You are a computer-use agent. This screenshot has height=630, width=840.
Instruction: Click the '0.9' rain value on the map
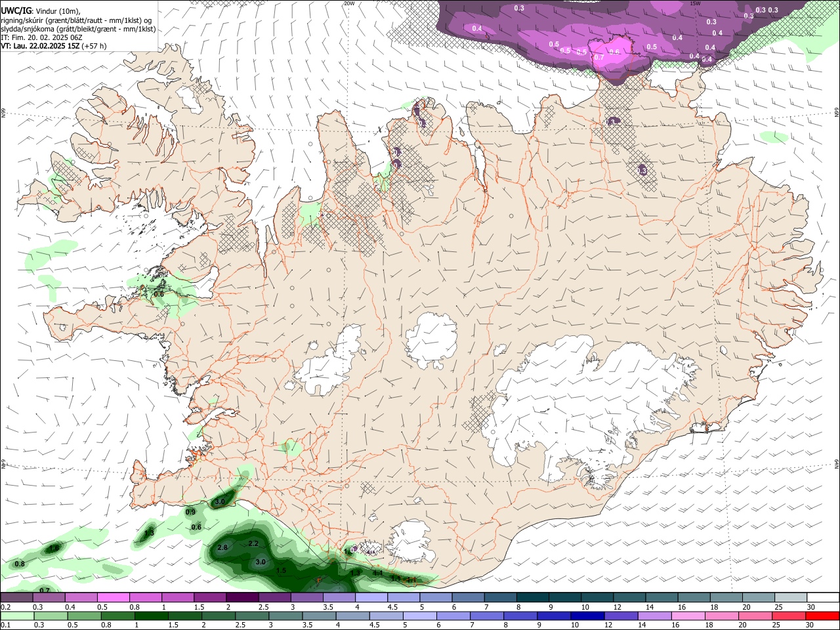click(190, 512)
